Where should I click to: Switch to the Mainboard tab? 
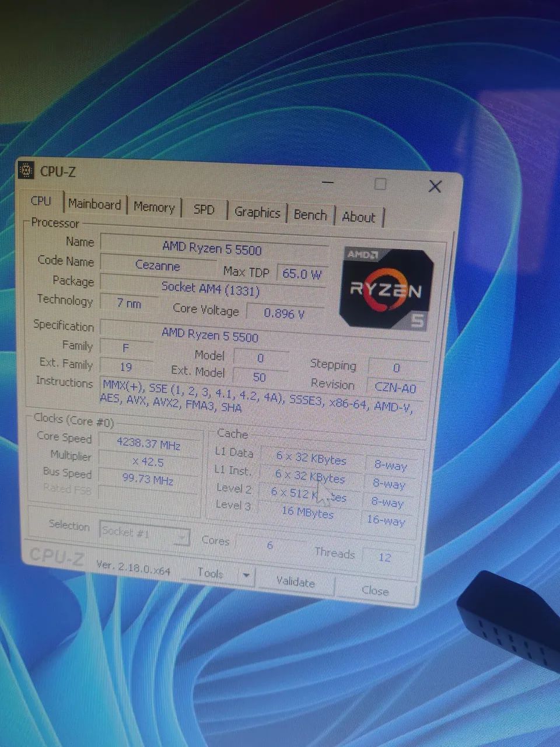[94, 204]
